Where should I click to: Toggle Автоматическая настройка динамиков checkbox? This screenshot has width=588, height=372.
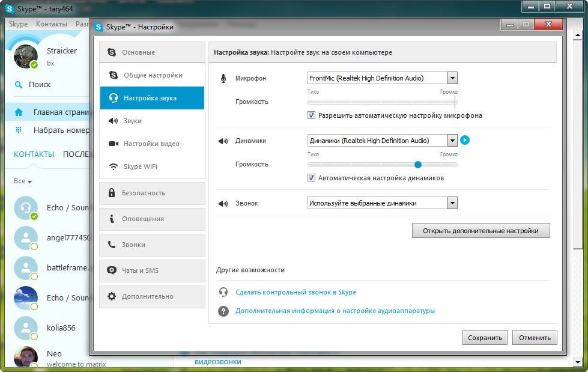click(311, 177)
